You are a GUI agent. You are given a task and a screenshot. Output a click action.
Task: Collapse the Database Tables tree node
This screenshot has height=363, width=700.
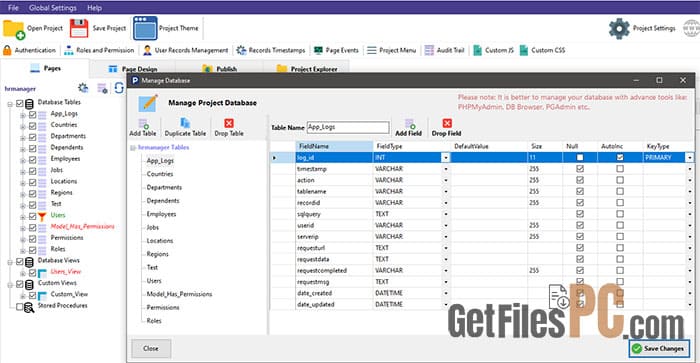pos(9,104)
